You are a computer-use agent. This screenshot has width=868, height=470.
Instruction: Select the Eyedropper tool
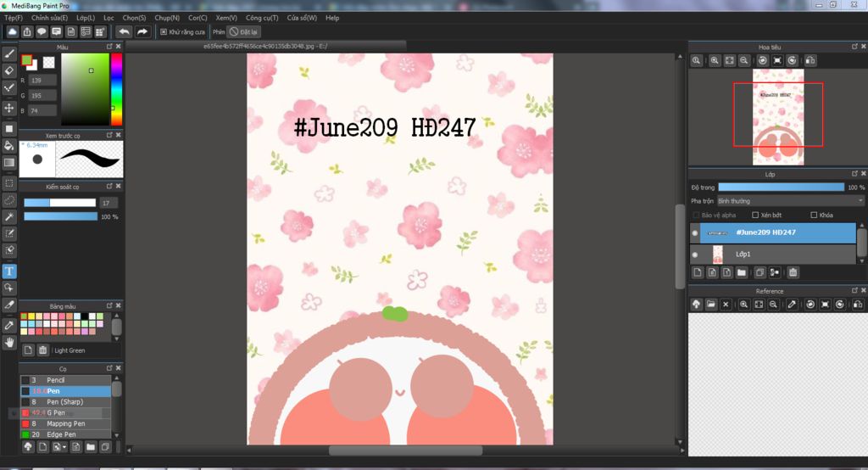(8, 325)
